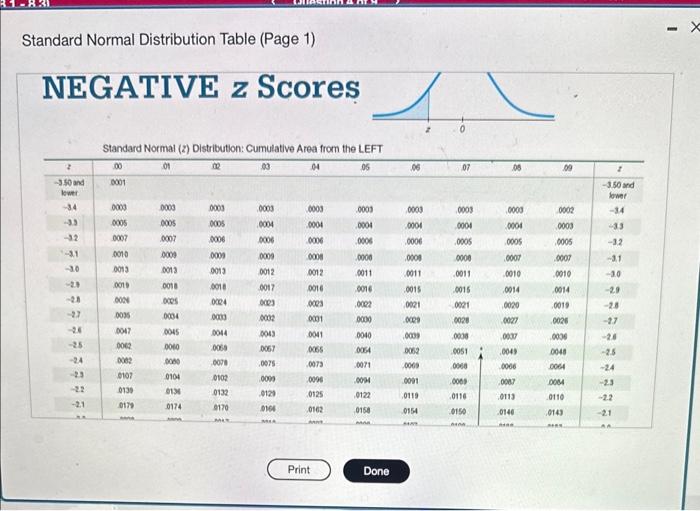Click the 'Cumulative Area from the LEFT' caption
The width and height of the screenshot is (700, 511).
pyautogui.click(x=314, y=149)
